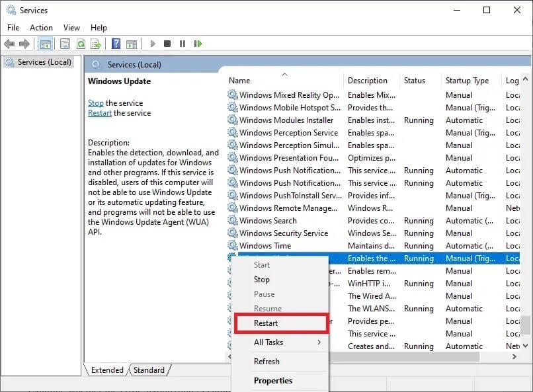Image resolution: width=533 pixels, height=392 pixels.
Task: Sort by the Startup Type column header
Action: (471, 81)
